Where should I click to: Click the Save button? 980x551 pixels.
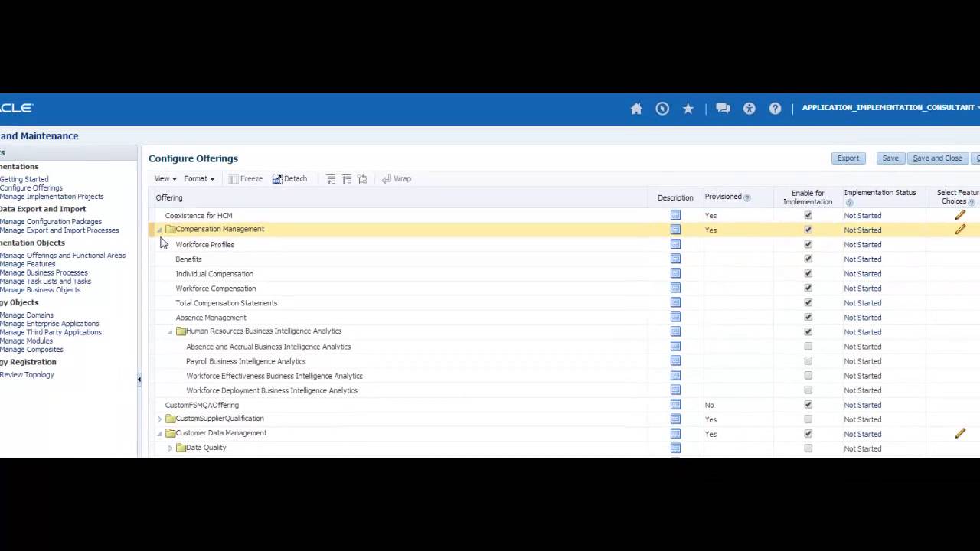coord(890,158)
